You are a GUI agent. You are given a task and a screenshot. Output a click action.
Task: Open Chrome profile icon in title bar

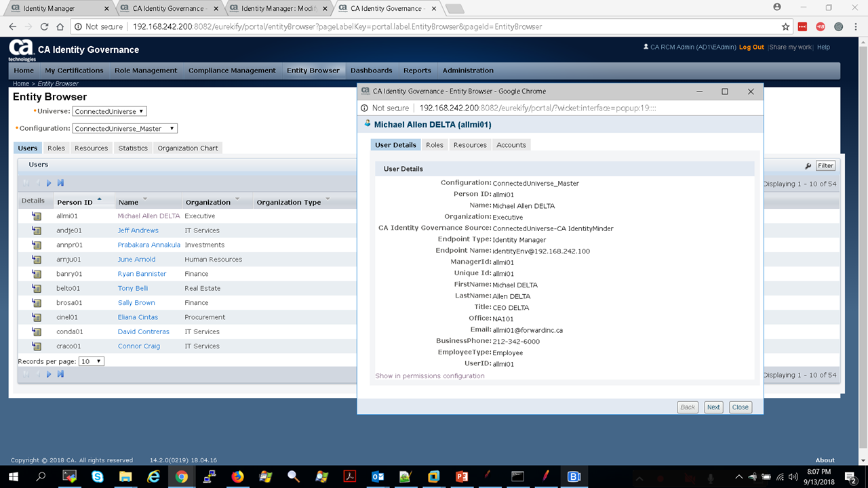[x=777, y=7]
